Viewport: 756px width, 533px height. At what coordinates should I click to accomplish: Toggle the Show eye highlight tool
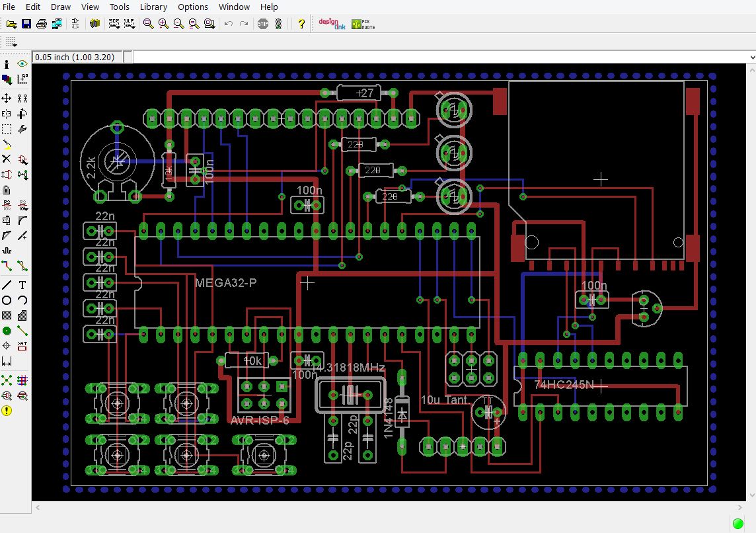(22, 63)
